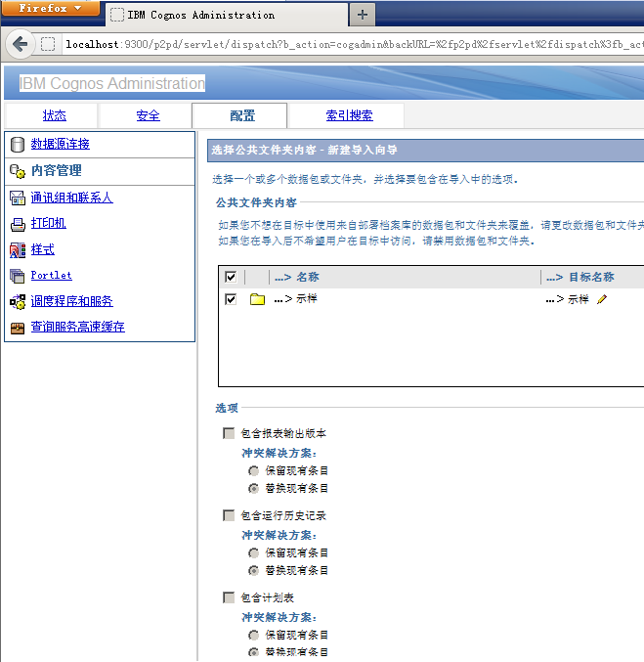Uncheck the 示样 folder row checkbox
The image size is (644, 662).
231,299
